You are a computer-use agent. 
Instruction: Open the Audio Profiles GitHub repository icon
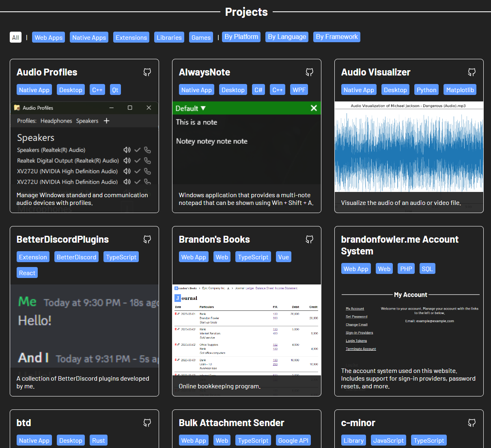pos(147,72)
